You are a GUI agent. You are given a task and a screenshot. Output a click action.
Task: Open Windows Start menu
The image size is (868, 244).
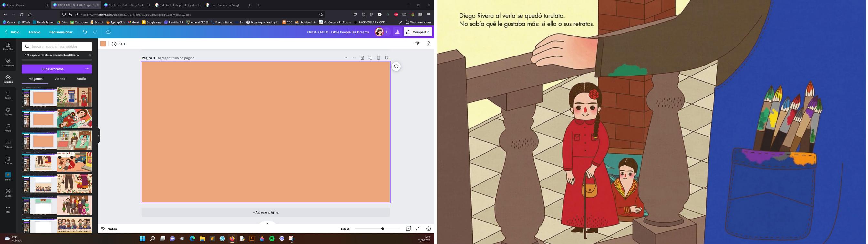(x=142, y=239)
